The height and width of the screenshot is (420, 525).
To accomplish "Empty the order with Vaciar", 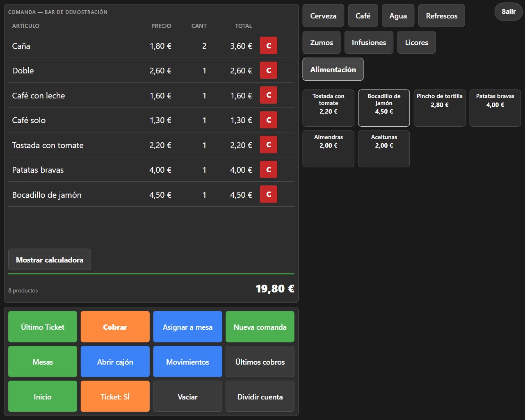I will point(188,396).
